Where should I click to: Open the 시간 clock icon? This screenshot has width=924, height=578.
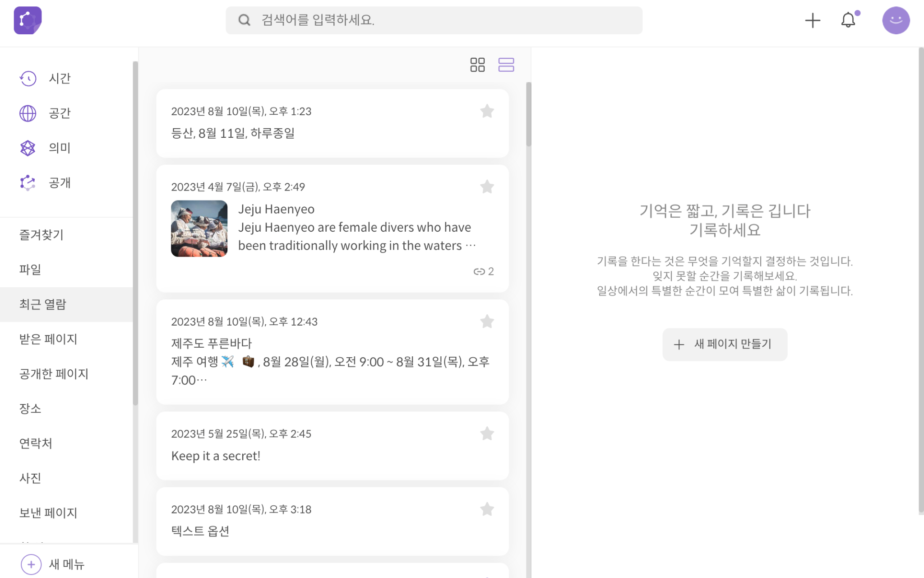28,79
